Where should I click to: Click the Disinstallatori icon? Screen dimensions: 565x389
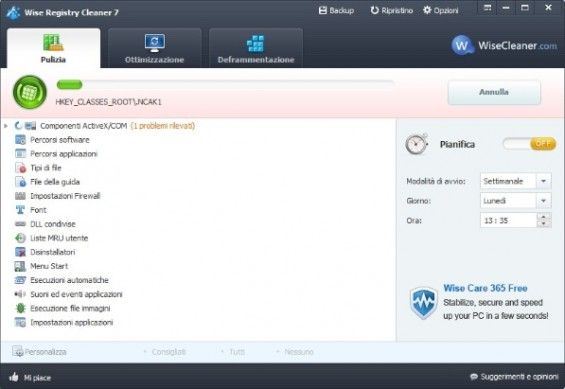(20, 252)
